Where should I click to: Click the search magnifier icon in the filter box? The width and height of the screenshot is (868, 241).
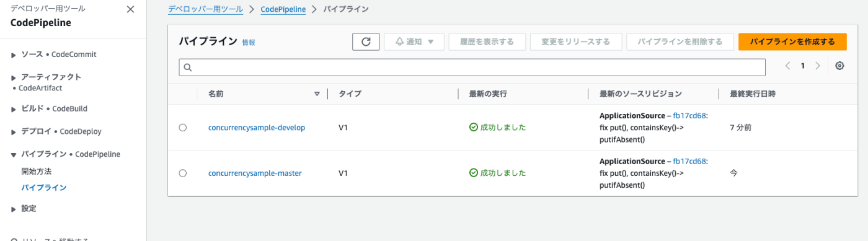[x=188, y=68]
